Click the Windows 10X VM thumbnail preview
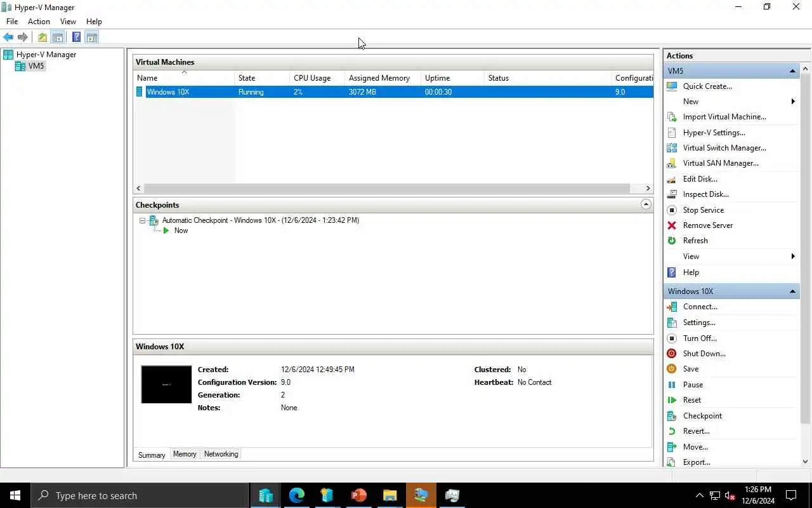 (166, 384)
